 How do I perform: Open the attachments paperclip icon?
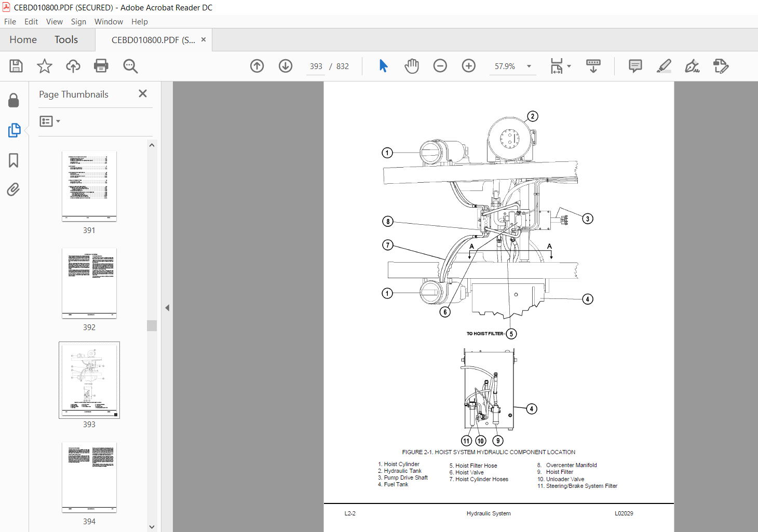coord(14,189)
